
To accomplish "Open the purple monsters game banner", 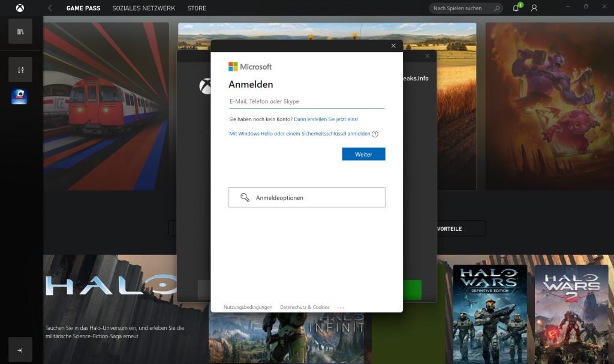I will [x=549, y=106].
